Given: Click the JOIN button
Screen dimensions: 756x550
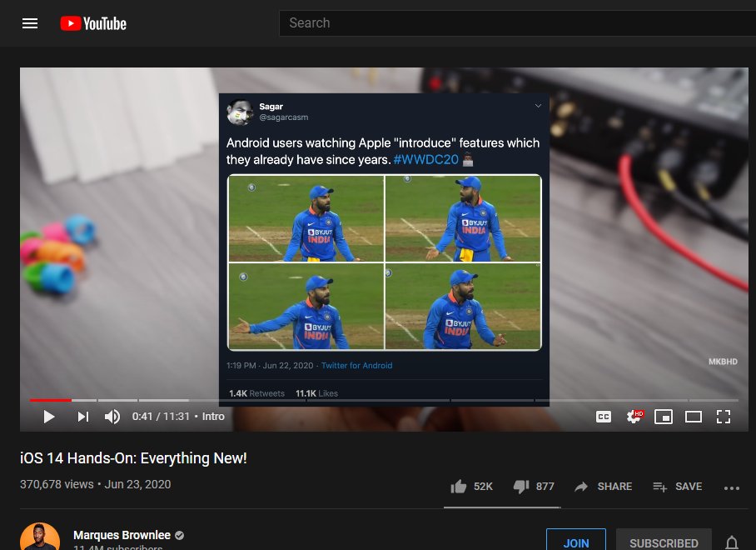Looking at the screenshot, I should (576, 540).
